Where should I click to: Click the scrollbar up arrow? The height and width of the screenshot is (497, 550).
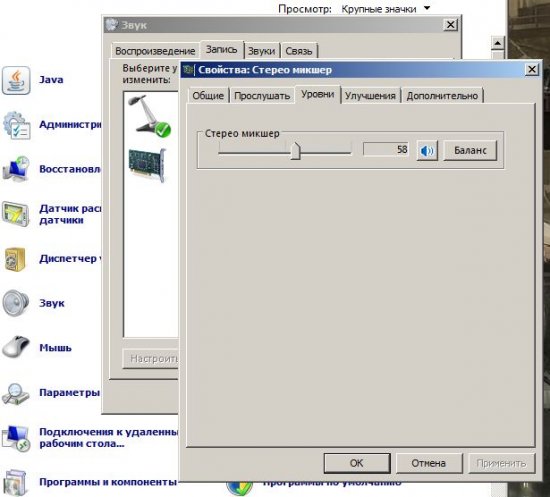pos(497,43)
